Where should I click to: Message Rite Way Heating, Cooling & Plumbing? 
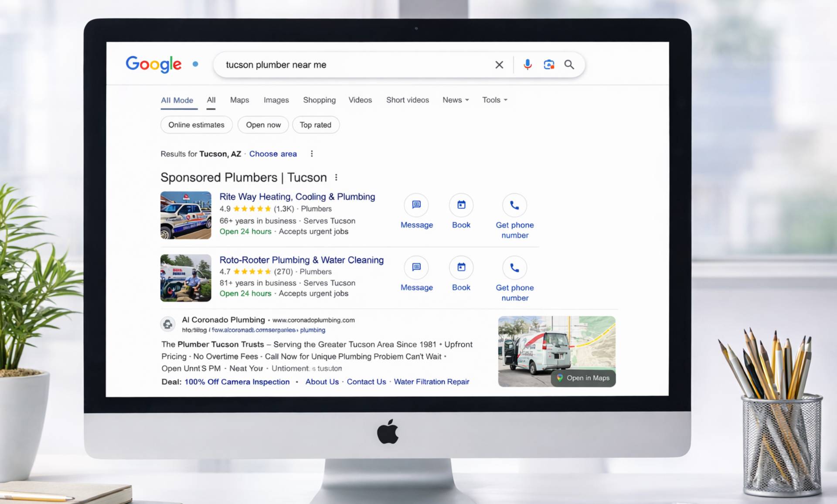tap(416, 205)
